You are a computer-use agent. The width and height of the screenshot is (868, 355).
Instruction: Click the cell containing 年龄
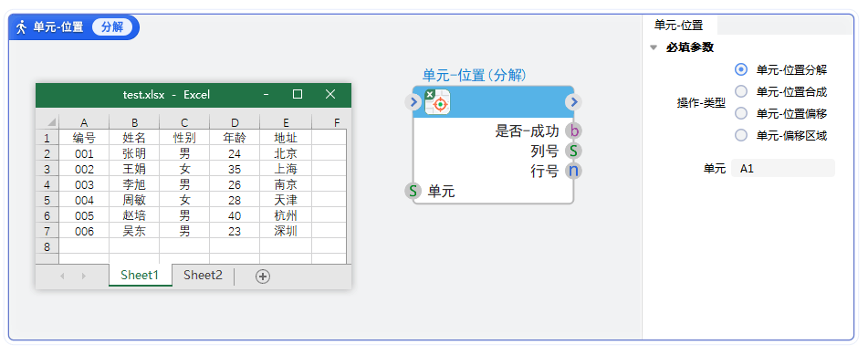coord(235,138)
